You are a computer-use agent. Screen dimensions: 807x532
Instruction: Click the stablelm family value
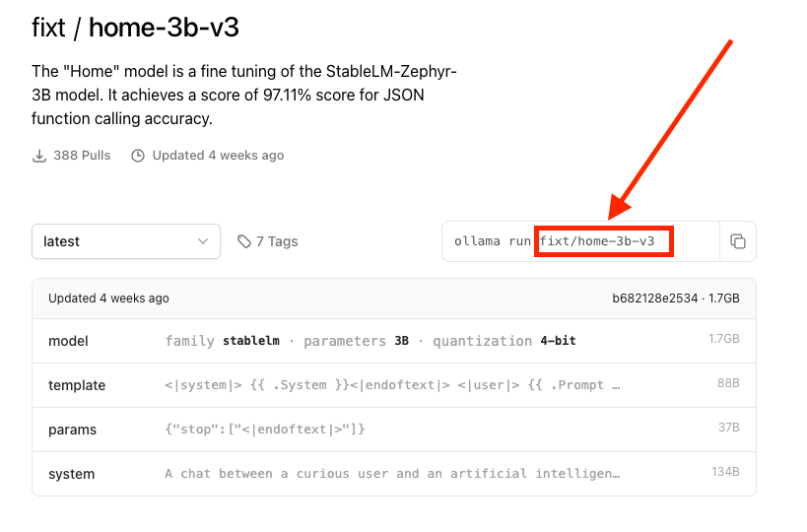251,341
